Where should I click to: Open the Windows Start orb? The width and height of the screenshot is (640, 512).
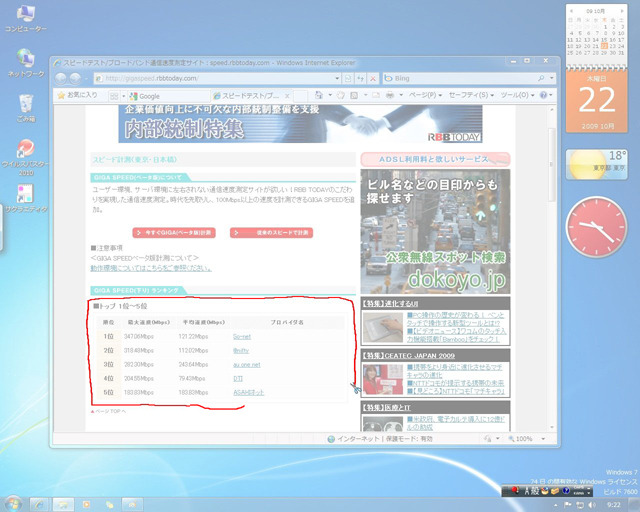pyautogui.click(x=13, y=504)
